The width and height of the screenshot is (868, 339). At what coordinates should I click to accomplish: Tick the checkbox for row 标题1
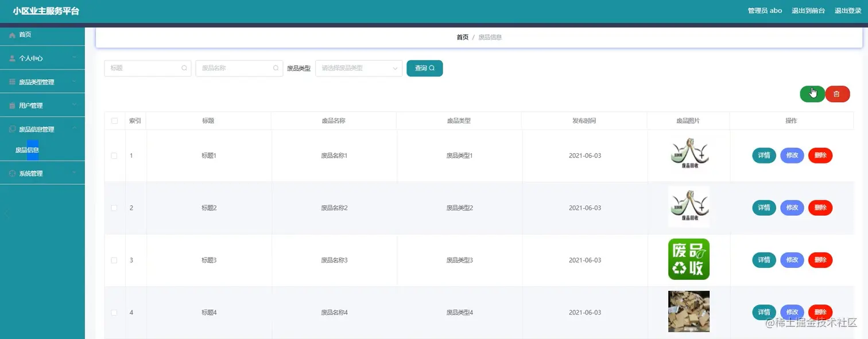coord(114,155)
